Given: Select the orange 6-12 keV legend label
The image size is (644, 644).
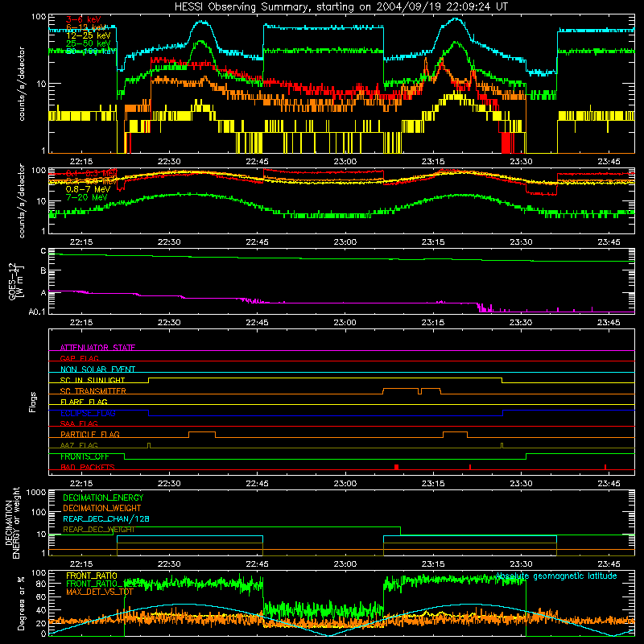Looking at the screenshot, I should pyautogui.click(x=86, y=27).
